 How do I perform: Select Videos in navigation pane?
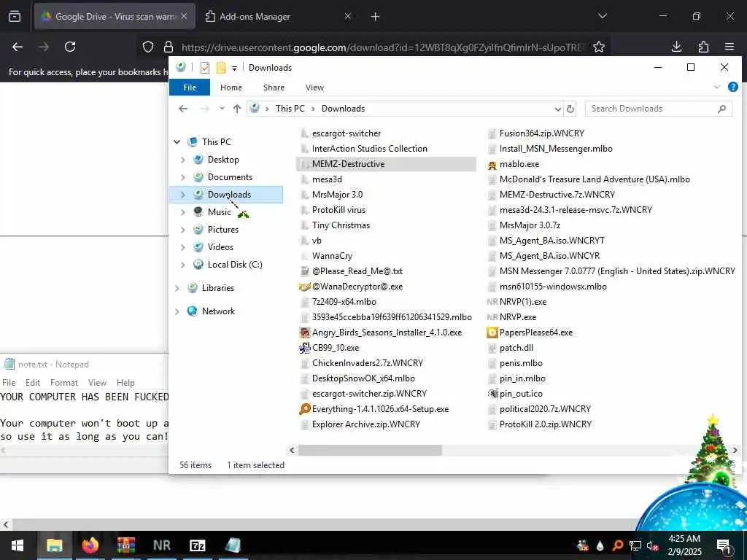click(220, 247)
